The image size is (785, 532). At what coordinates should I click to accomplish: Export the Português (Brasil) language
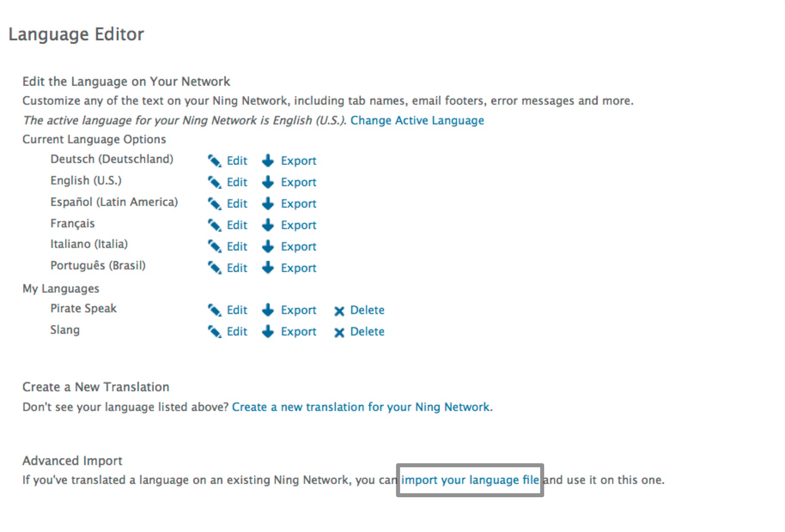(x=298, y=268)
